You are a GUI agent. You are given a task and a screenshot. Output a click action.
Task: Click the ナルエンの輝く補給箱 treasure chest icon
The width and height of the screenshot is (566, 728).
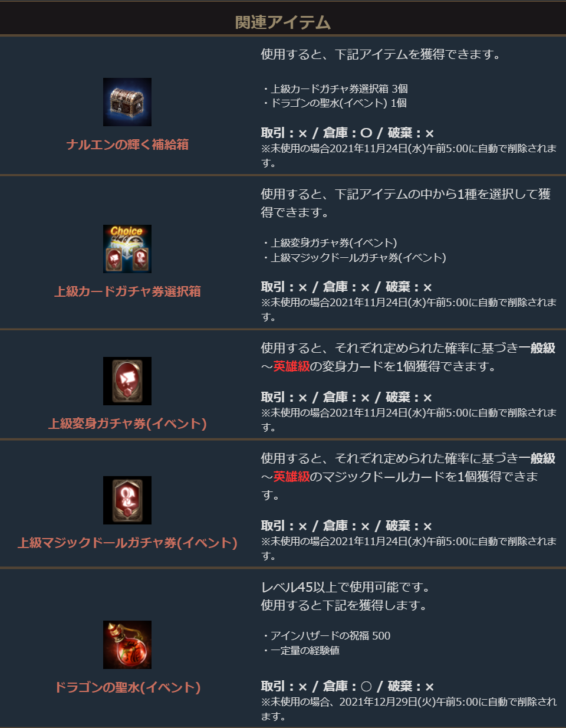127,102
